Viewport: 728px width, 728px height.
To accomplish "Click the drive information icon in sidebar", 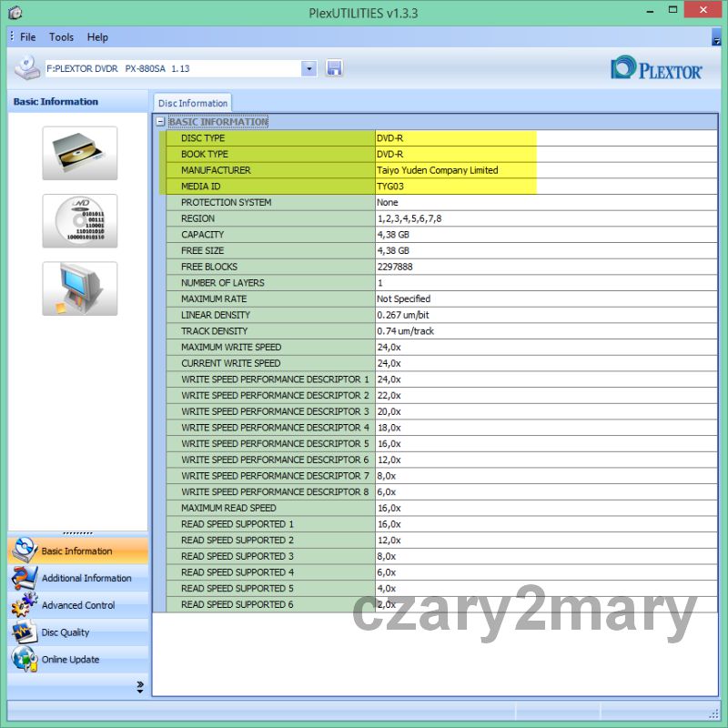I will 80,153.
